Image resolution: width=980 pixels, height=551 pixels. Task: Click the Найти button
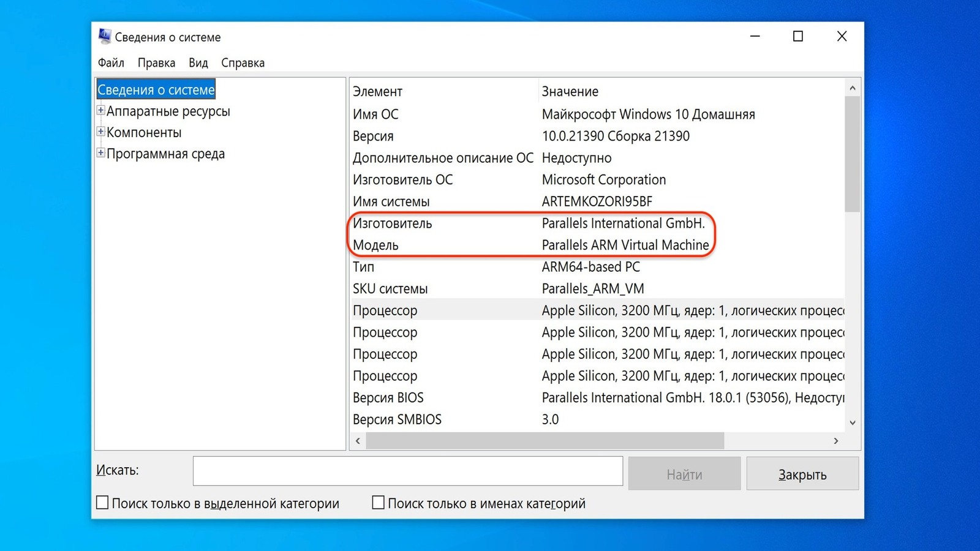click(684, 474)
